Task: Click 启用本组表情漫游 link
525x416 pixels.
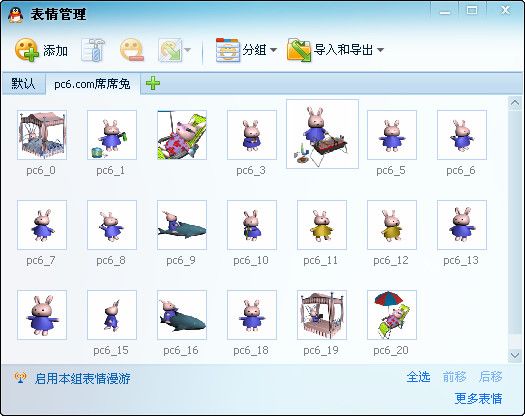Action: 82,378
